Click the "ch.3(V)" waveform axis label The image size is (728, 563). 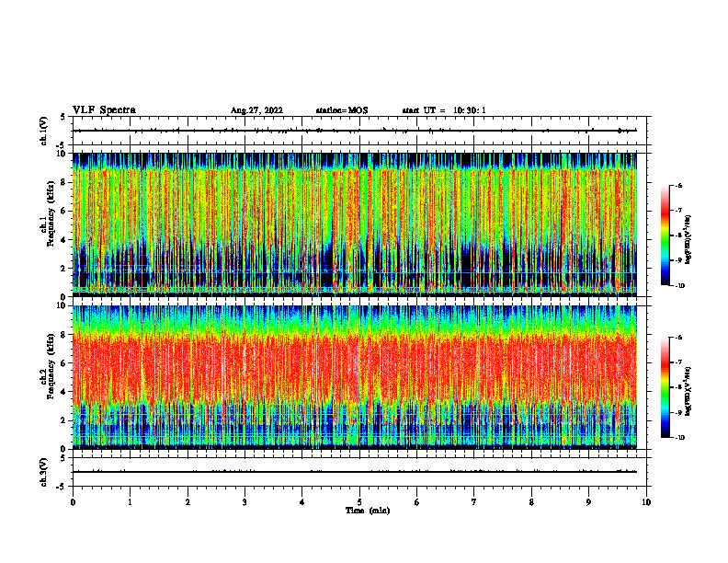coord(44,472)
